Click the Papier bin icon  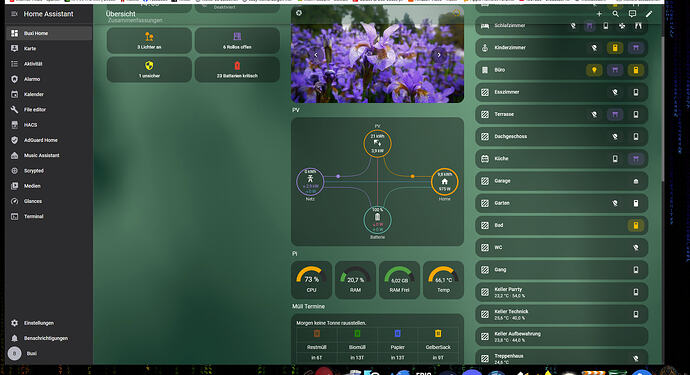point(397,334)
